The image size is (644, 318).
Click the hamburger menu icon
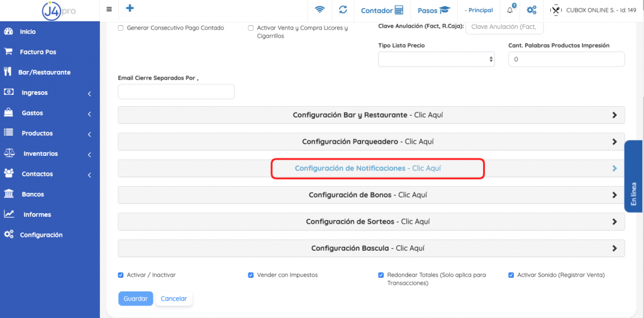109,9
